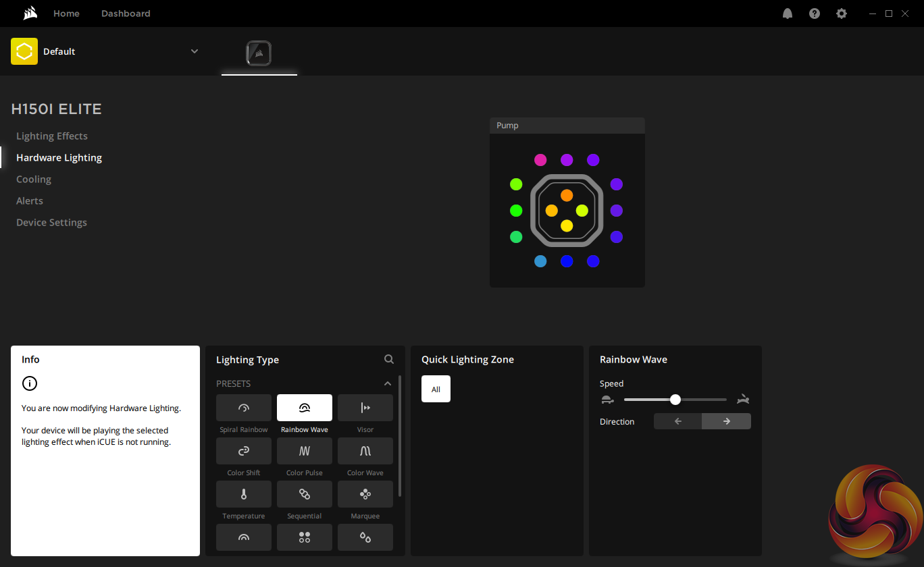924x567 pixels.
Task: Search lighting types with the magnifier
Action: point(389,360)
